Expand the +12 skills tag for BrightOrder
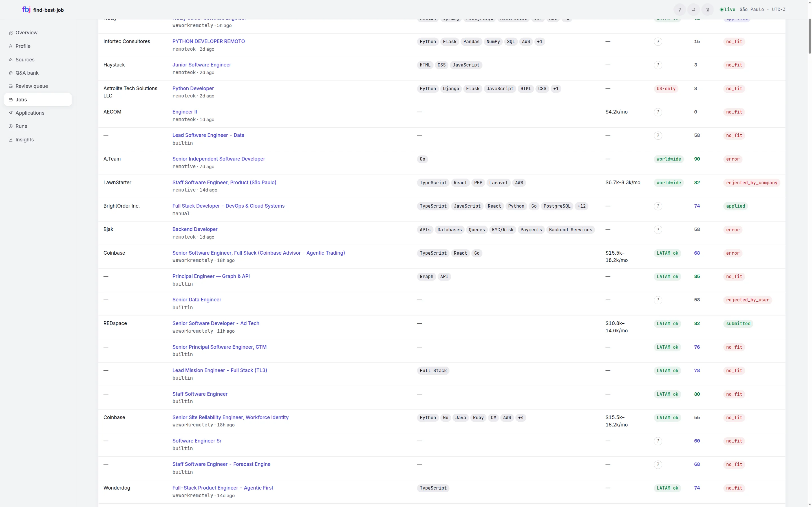This screenshot has width=812, height=507. pyautogui.click(x=581, y=206)
